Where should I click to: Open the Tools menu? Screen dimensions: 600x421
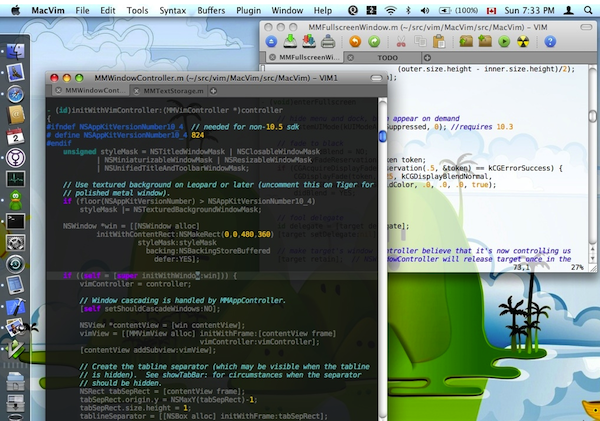137,10
